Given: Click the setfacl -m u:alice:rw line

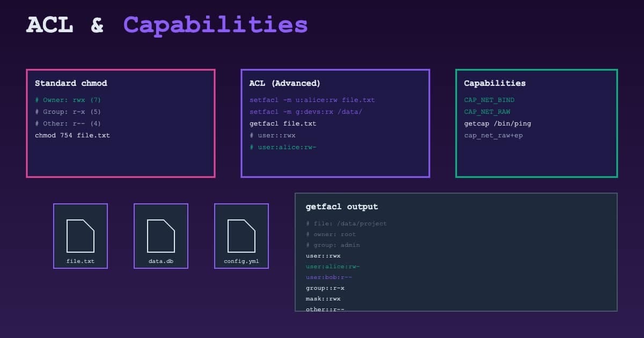Looking at the screenshot, I should point(312,100).
